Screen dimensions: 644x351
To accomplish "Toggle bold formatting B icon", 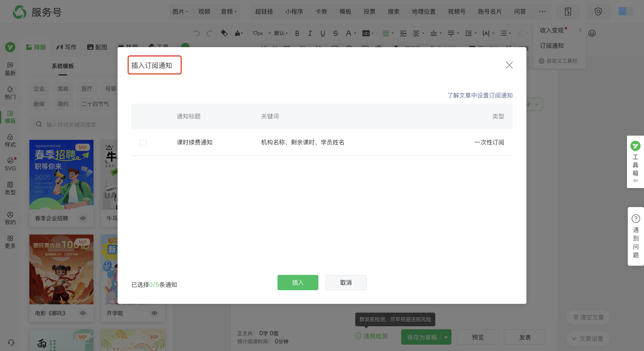I will (x=297, y=33).
